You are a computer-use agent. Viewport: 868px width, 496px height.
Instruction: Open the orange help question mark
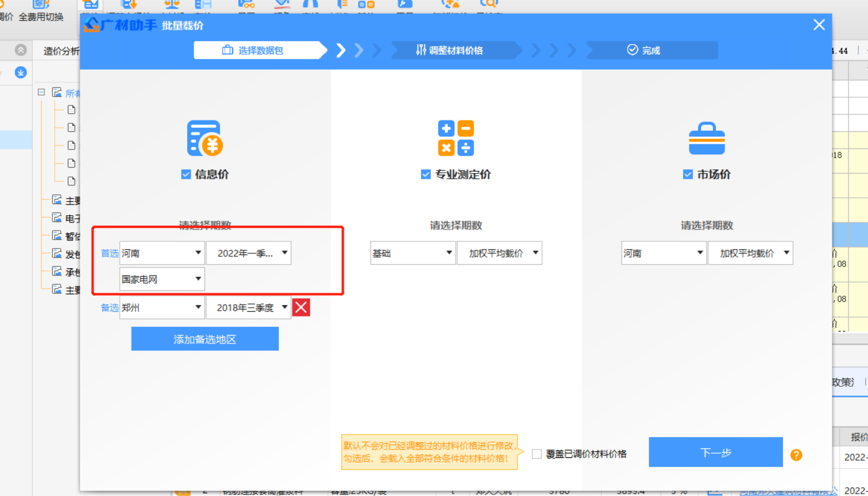(x=797, y=454)
